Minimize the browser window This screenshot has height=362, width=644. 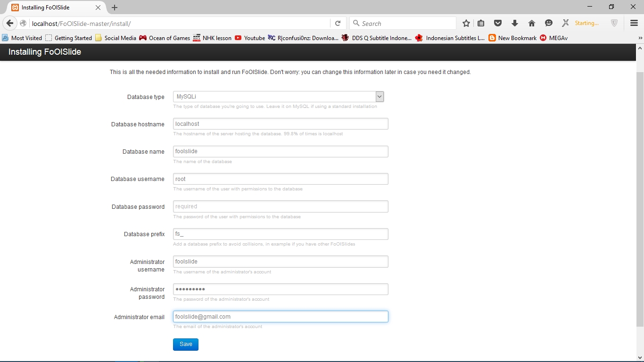pos(590,7)
